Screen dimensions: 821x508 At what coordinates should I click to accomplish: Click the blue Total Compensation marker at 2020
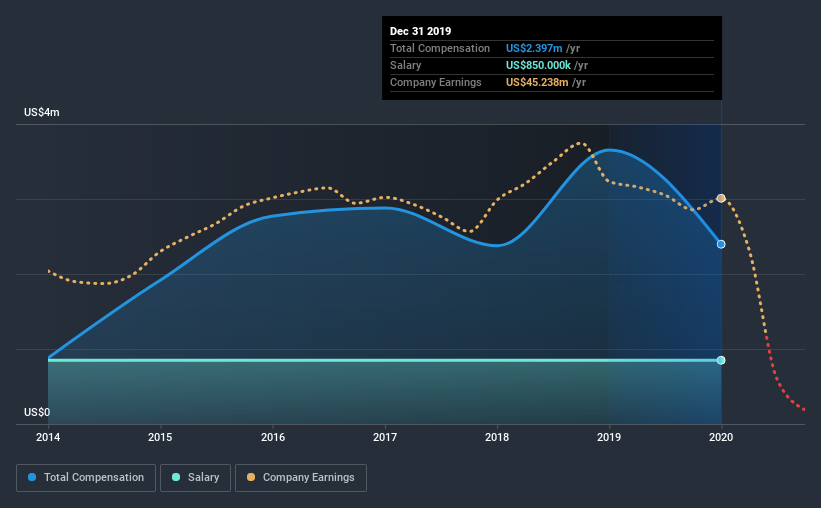tap(721, 244)
